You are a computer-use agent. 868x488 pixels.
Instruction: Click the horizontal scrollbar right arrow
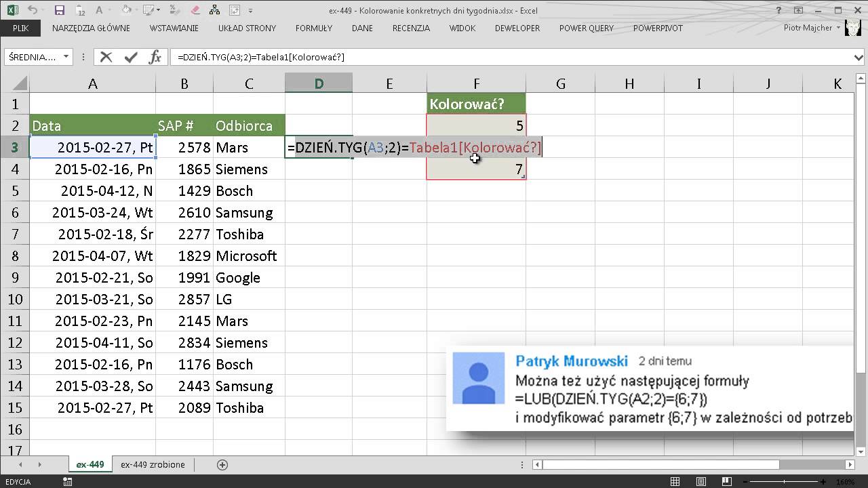[851, 464]
